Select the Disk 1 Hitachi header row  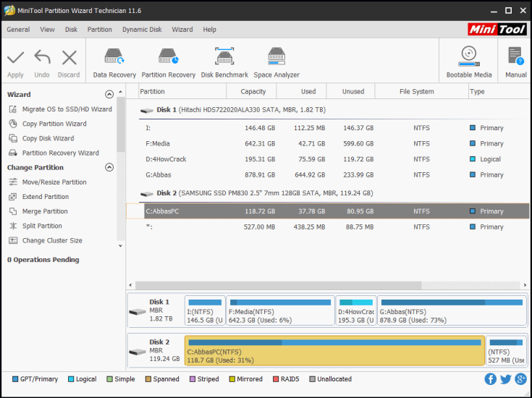click(x=334, y=110)
